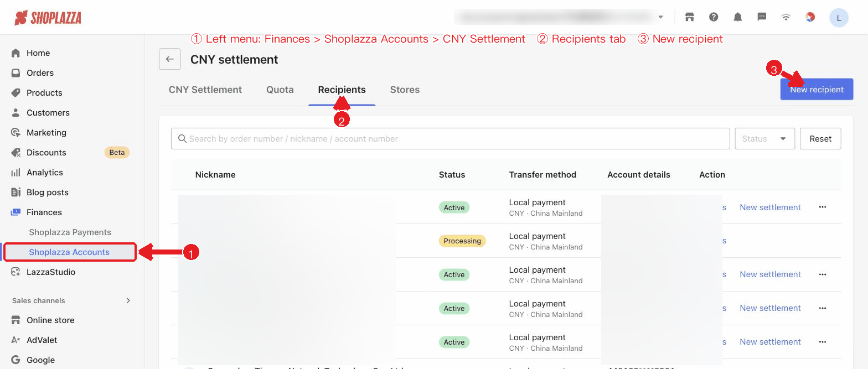
Task: Open Marketing via its target icon
Action: pyautogui.click(x=15, y=133)
